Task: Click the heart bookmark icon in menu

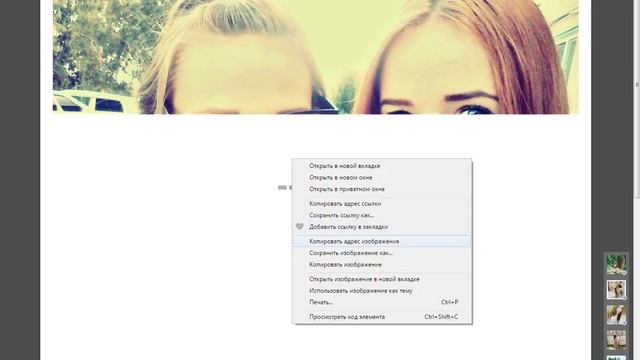Action: tap(300, 227)
